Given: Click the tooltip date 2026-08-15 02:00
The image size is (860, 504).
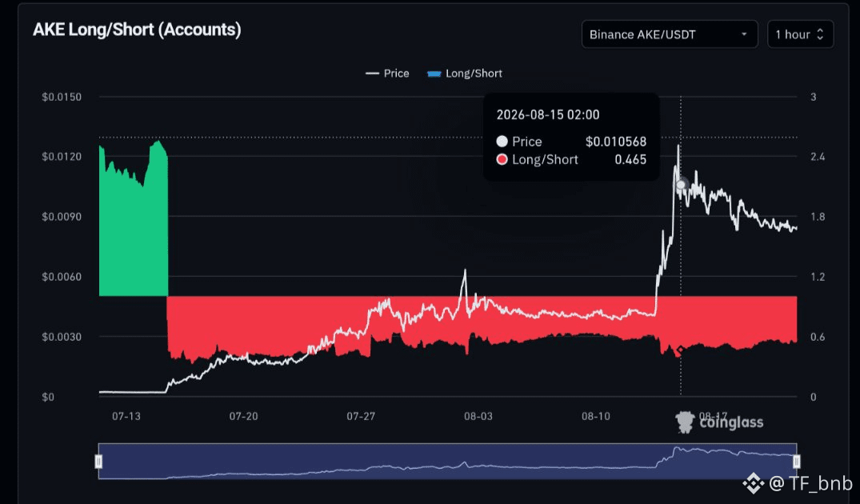Looking at the screenshot, I should coord(548,114).
